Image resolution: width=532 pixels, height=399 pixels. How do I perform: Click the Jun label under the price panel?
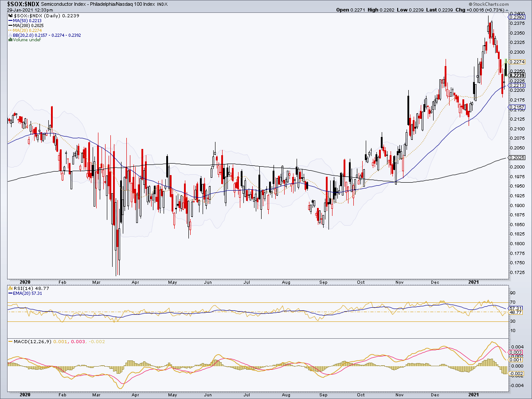[x=207, y=282]
